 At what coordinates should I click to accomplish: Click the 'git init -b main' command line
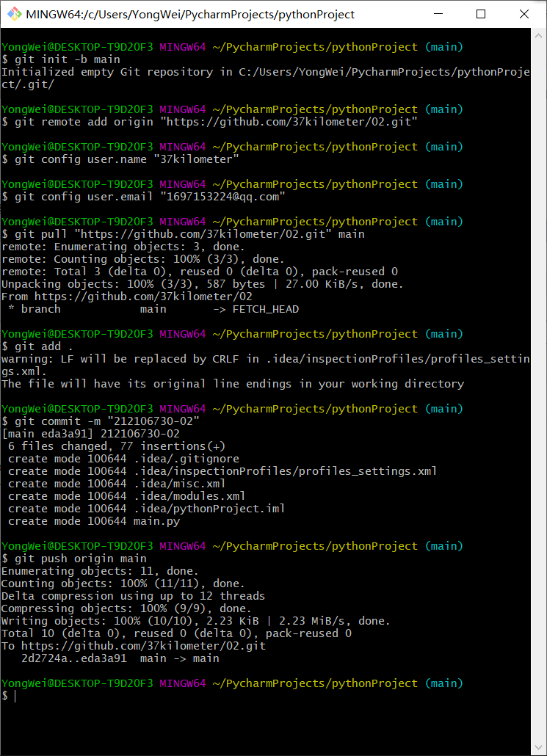[61, 59]
